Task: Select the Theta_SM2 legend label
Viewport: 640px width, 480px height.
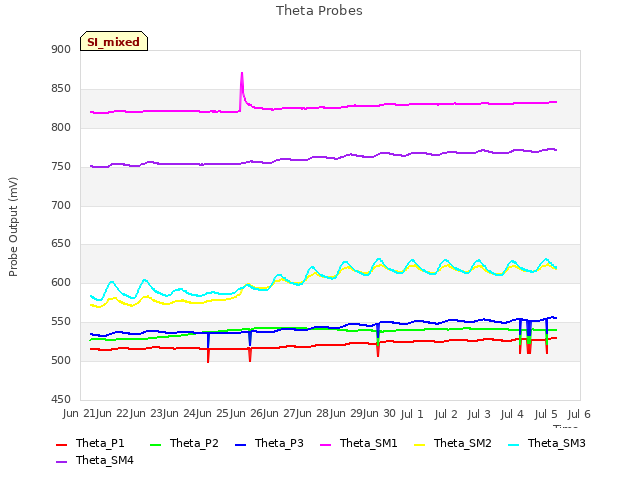Action: click(462, 443)
